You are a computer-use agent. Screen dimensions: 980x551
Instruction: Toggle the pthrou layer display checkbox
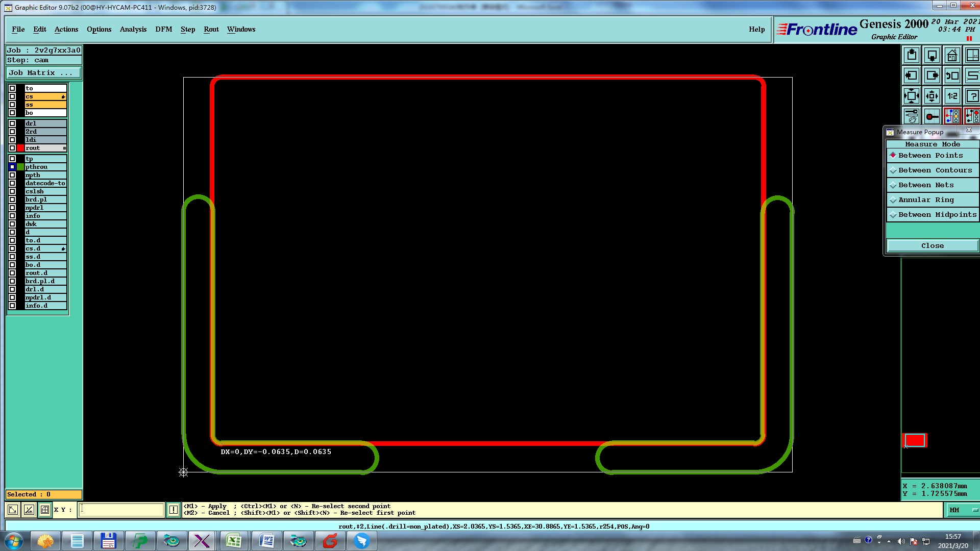pos(12,167)
